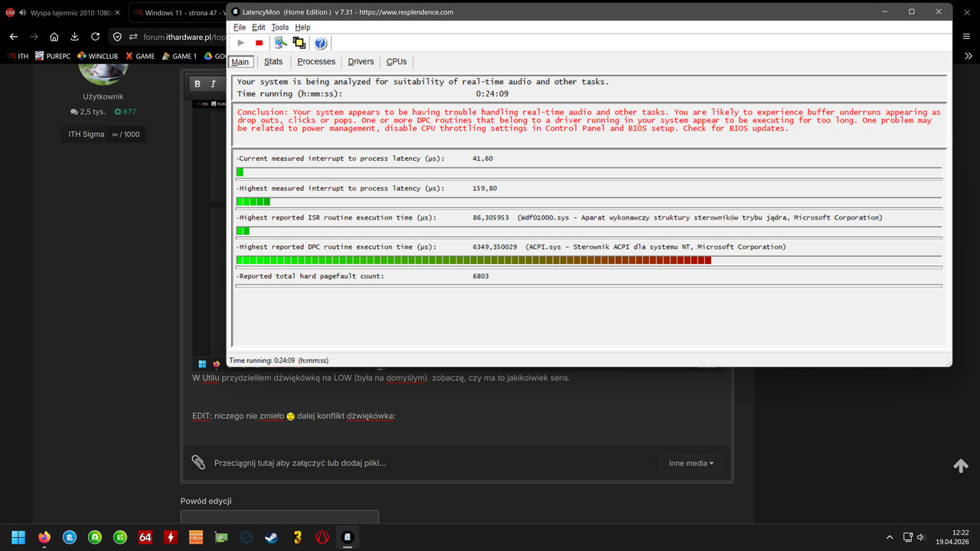Click the highest ISR routine execution time bar
The width and height of the screenshot is (980, 551).
243,230
